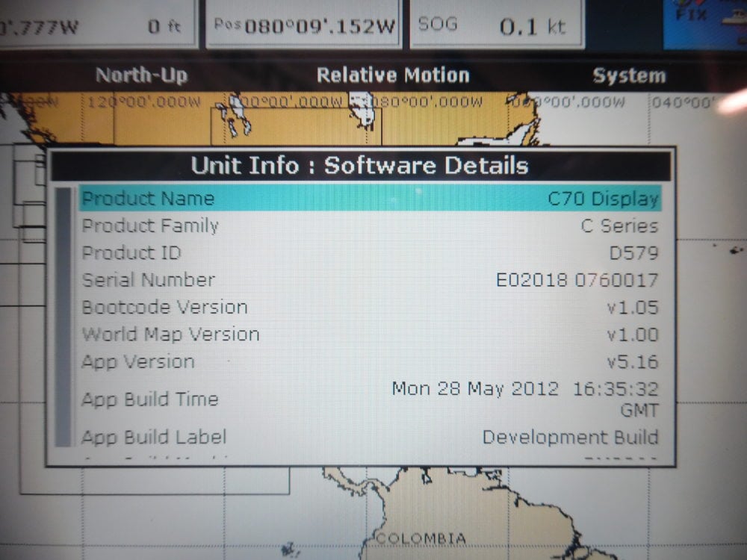Select the App Build Label row
This screenshot has height=560, width=747.
coord(371,437)
